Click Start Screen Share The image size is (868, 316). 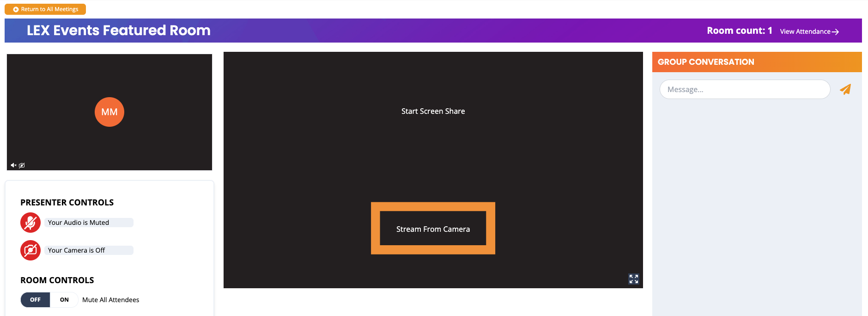433,111
